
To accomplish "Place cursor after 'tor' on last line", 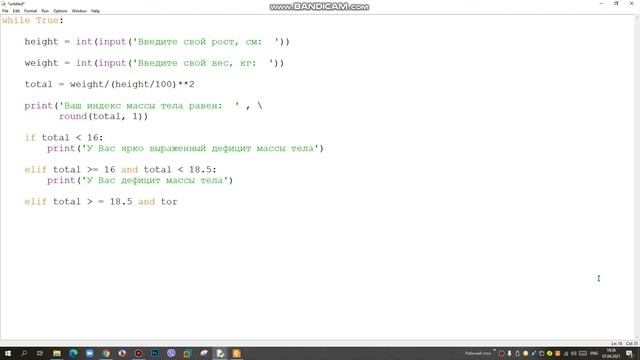I will click(x=178, y=202).
